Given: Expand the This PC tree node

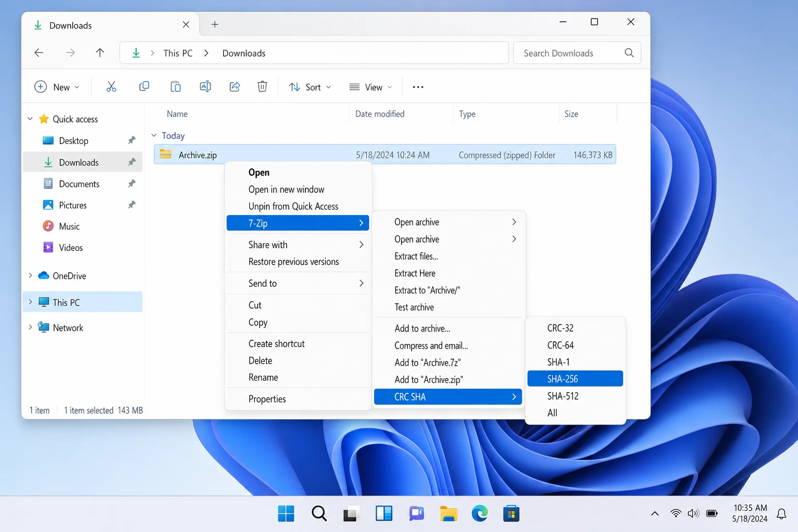Looking at the screenshot, I should click(30, 302).
